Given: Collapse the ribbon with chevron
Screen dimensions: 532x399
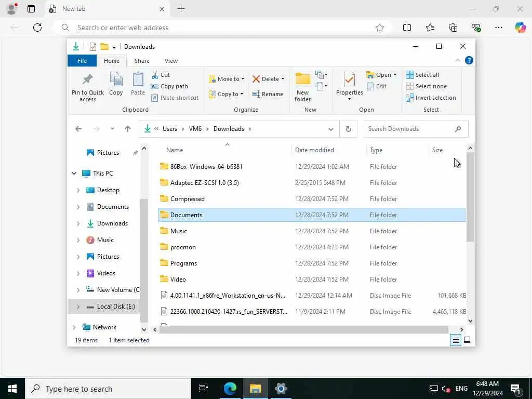Looking at the screenshot, I should tap(457, 60).
